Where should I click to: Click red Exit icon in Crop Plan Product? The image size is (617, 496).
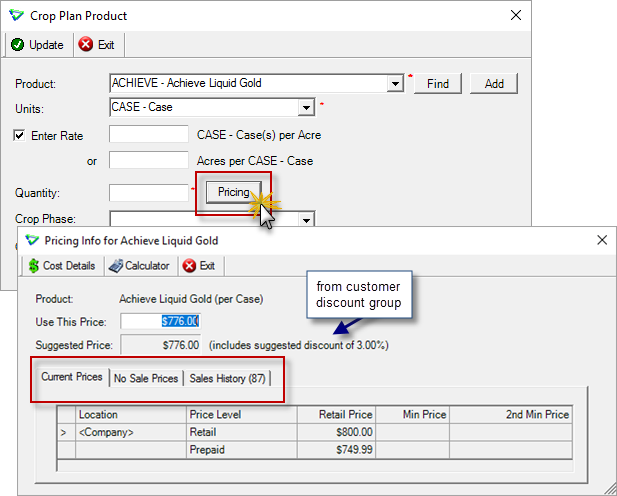point(86,44)
